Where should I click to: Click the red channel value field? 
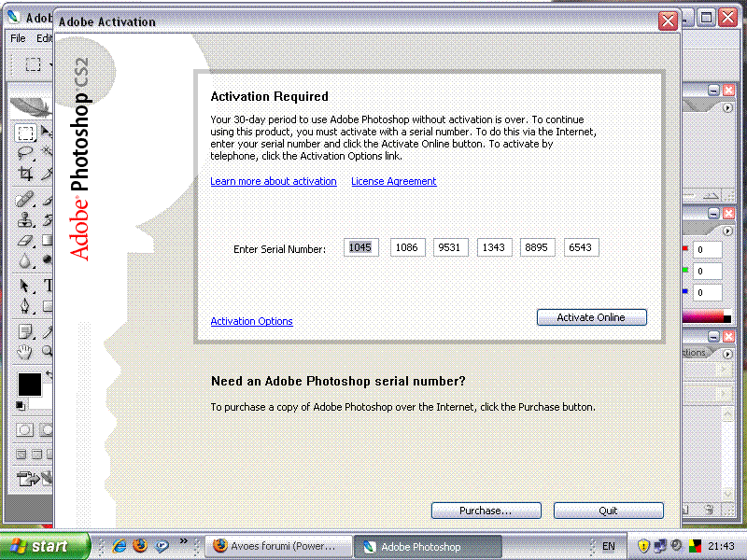point(707,249)
